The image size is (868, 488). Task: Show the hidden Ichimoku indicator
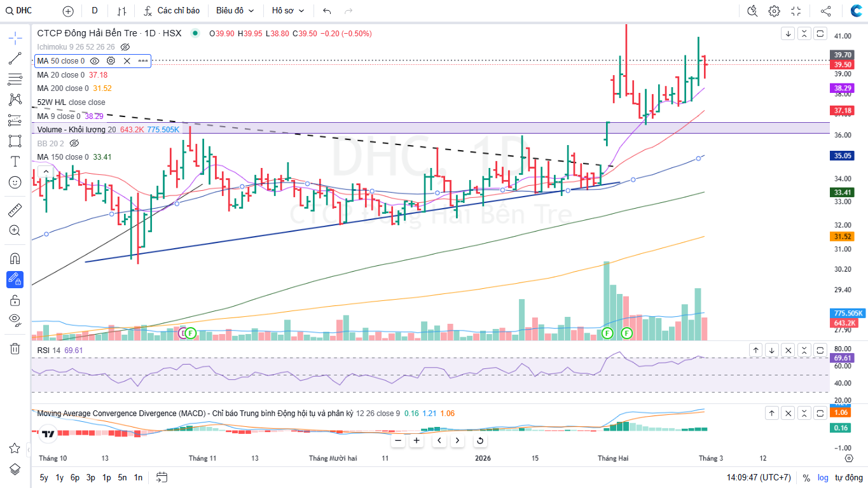[x=125, y=47]
